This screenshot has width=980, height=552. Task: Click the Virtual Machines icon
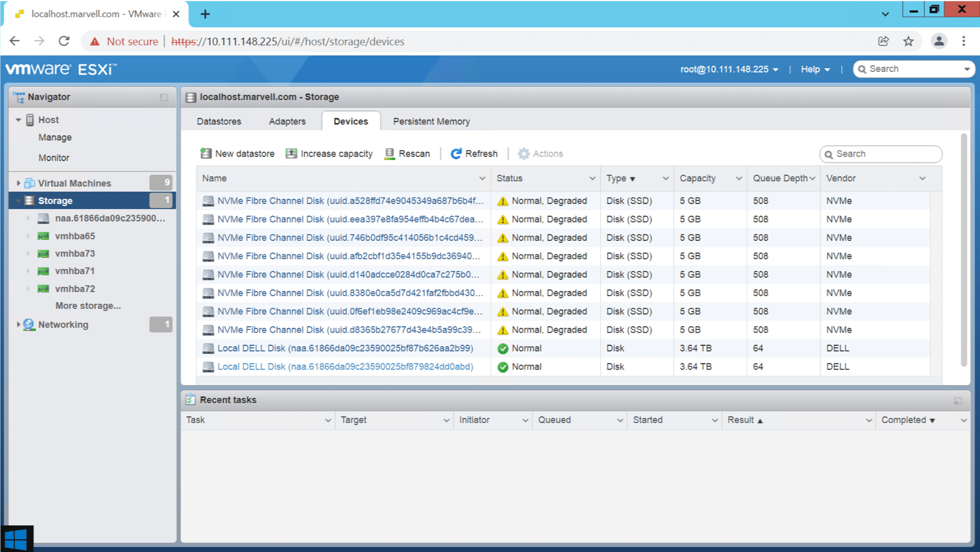pos(29,183)
